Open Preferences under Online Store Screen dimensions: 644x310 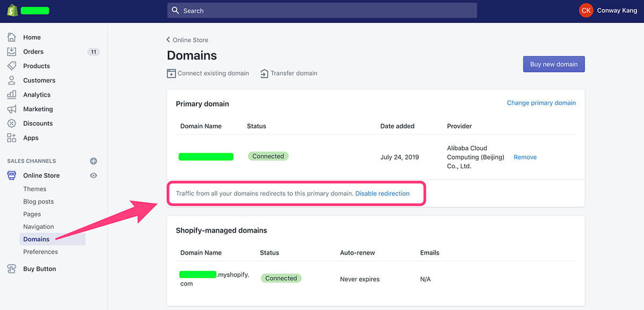tap(40, 251)
